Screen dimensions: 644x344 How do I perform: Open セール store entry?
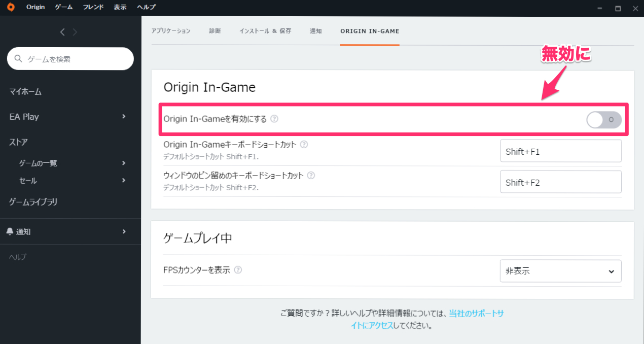(x=28, y=181)
